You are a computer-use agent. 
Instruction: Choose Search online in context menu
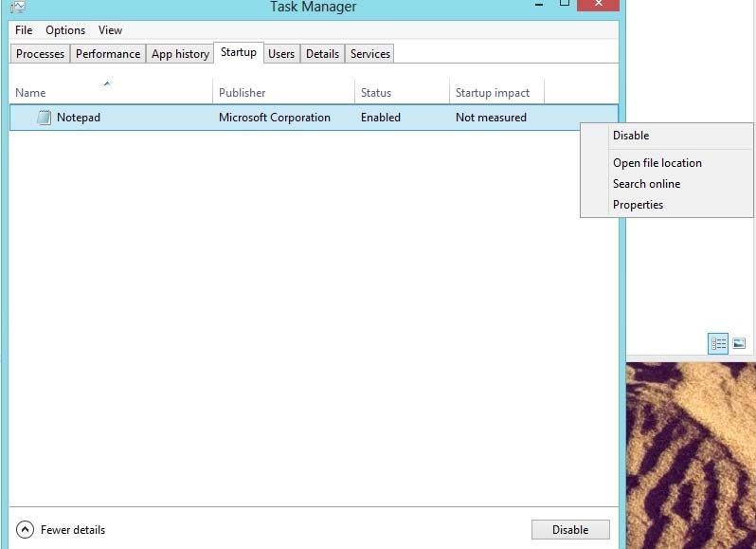666,184
